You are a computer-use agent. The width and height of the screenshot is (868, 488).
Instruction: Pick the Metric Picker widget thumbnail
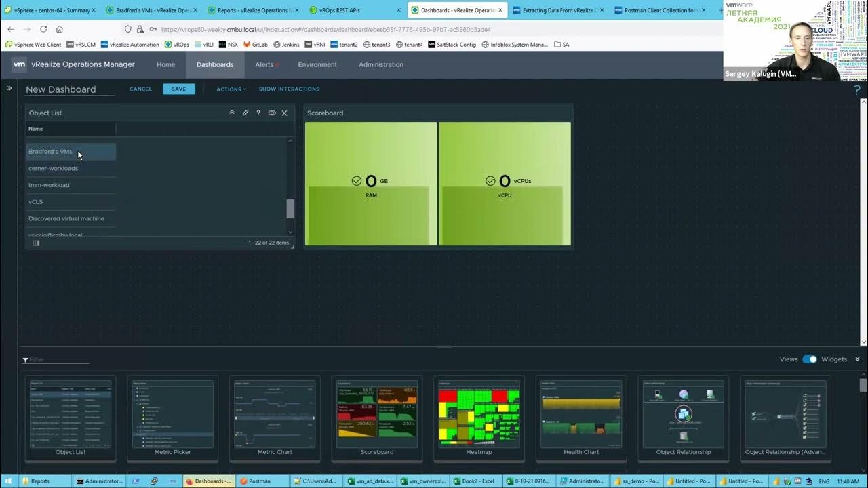(x=172, y=418)
